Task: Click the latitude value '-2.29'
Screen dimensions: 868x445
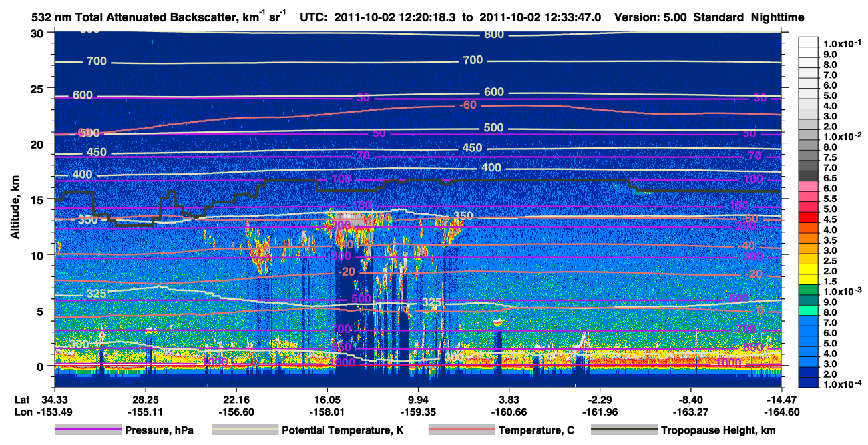Action: click(600, 400)
